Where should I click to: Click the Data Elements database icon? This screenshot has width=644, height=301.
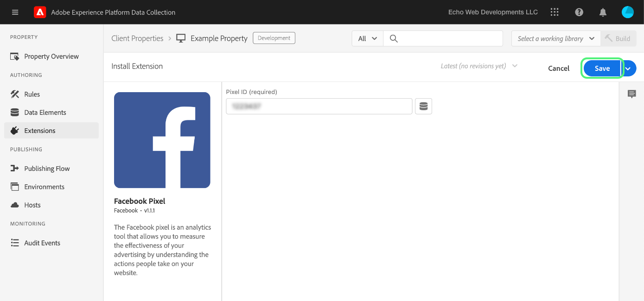pyautogui.click(x=15, y=113)
